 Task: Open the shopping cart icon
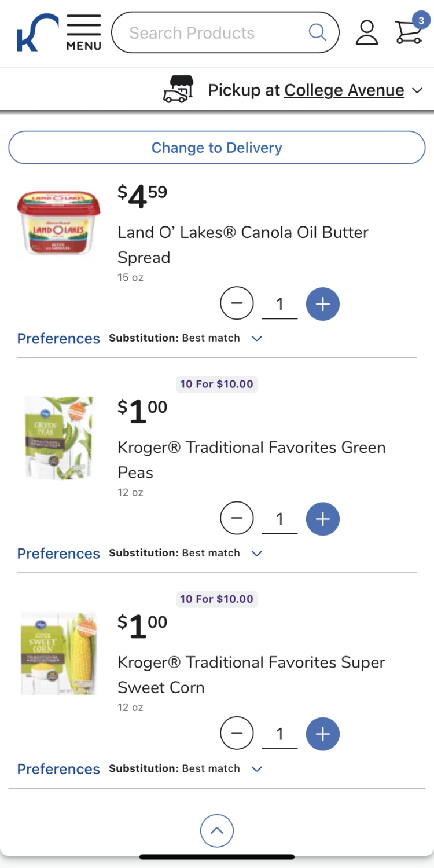[409, 32]
